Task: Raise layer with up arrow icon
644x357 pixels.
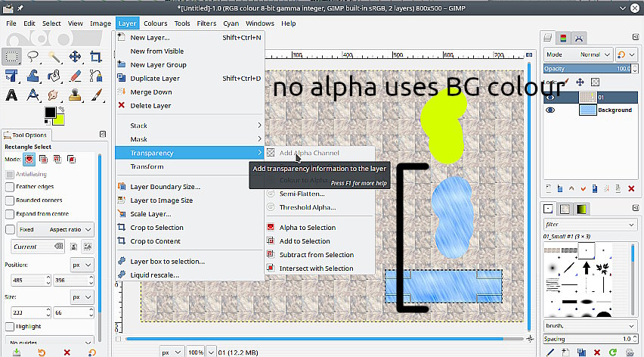Action: (571, 188)
